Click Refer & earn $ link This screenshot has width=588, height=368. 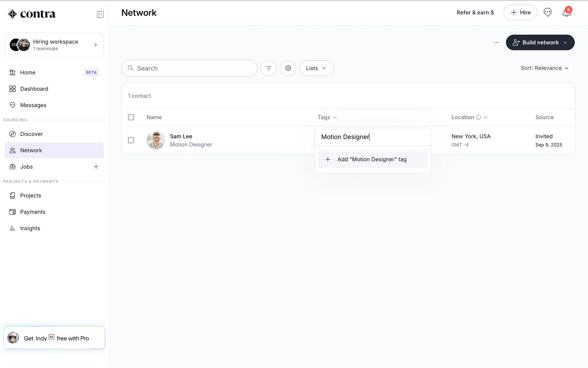(x=475, y=13)
